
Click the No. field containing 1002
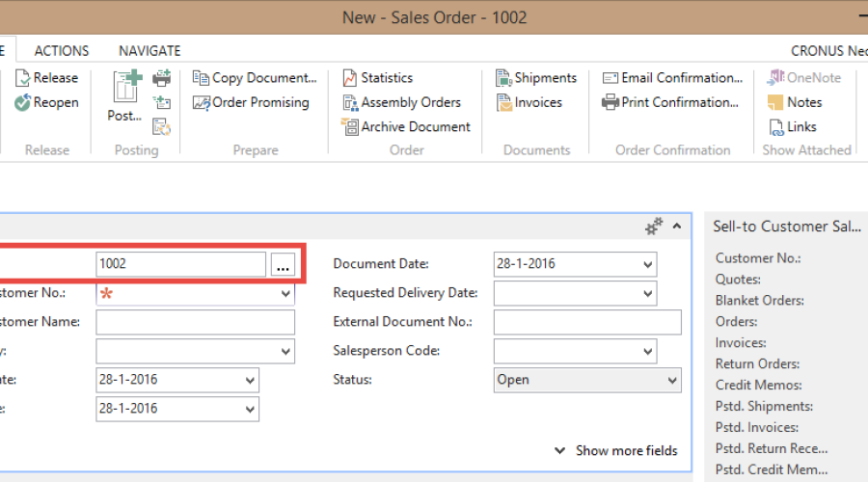point(180,264)
